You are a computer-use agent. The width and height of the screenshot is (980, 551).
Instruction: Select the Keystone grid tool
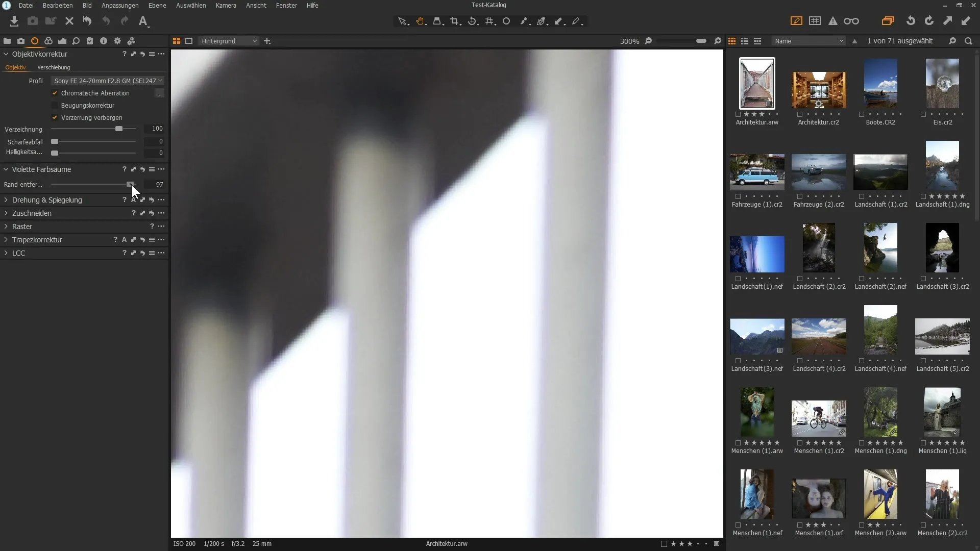(x=491, y=21)
